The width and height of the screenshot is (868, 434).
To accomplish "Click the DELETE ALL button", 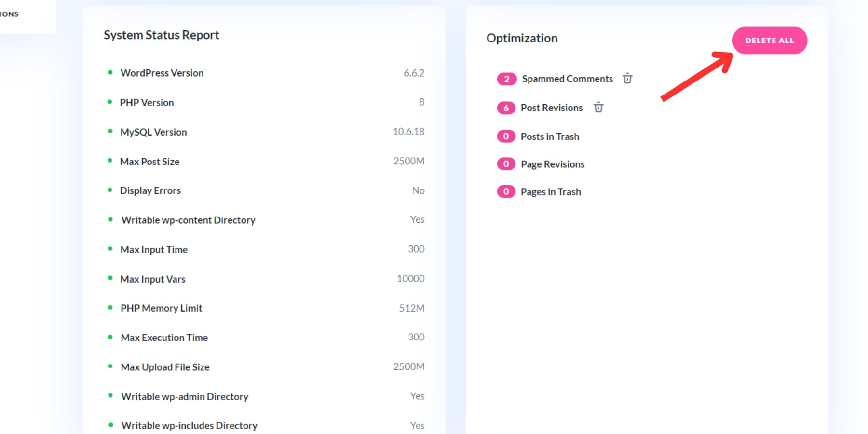I will [x=769, y=41].
